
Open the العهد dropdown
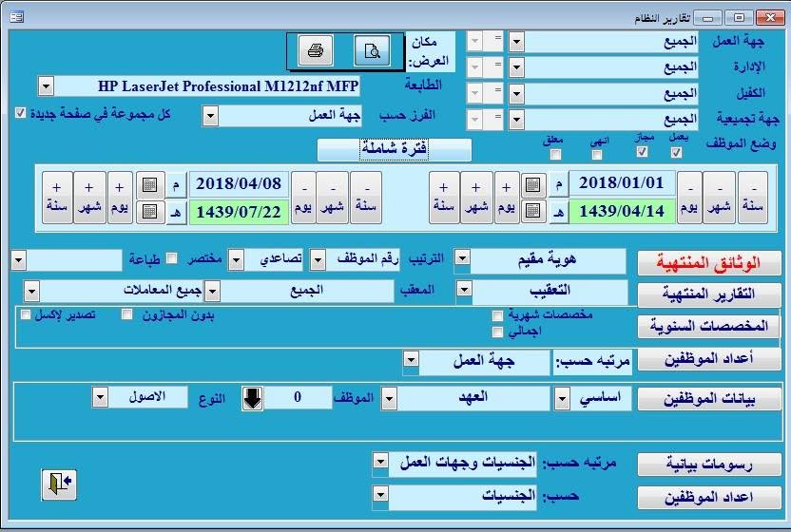389,399
